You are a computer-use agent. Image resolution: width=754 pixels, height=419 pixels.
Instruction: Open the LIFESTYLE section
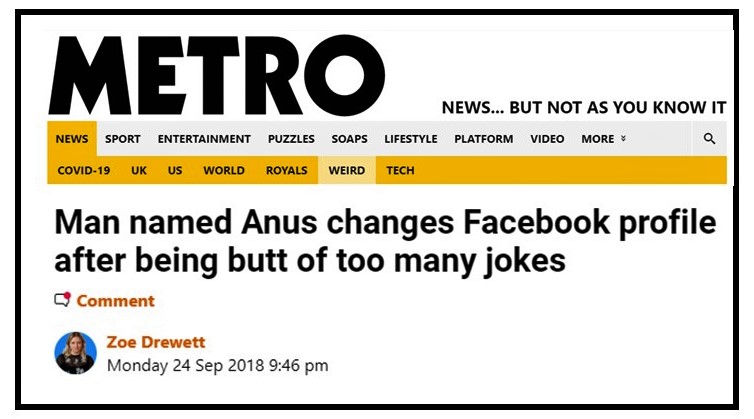pyautogui.click(x=411, y=139)
